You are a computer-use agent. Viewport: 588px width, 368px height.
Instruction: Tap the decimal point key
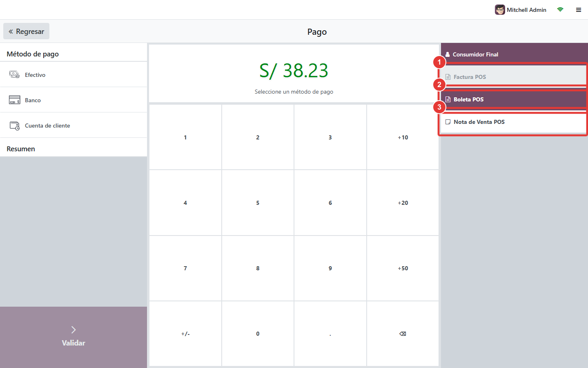(330, 334)
